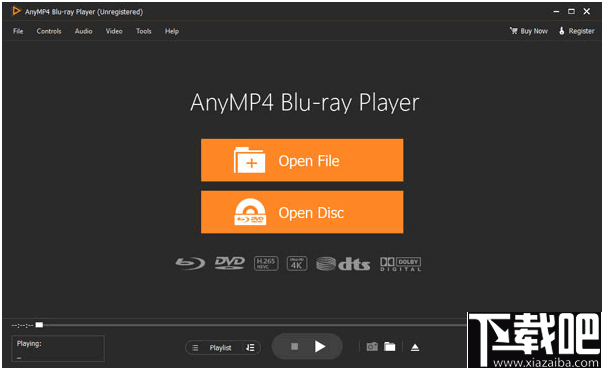Start playback with the play button

coord(320,346)
